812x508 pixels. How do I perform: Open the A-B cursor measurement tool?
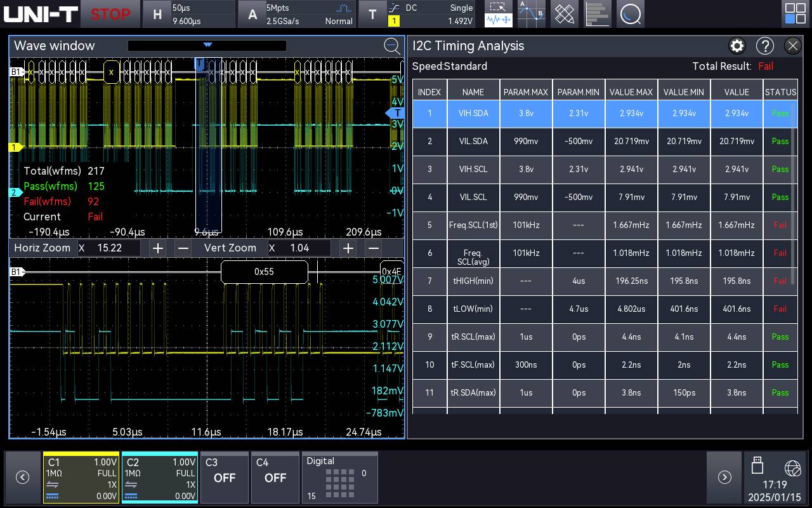click(x=531, y=14)
